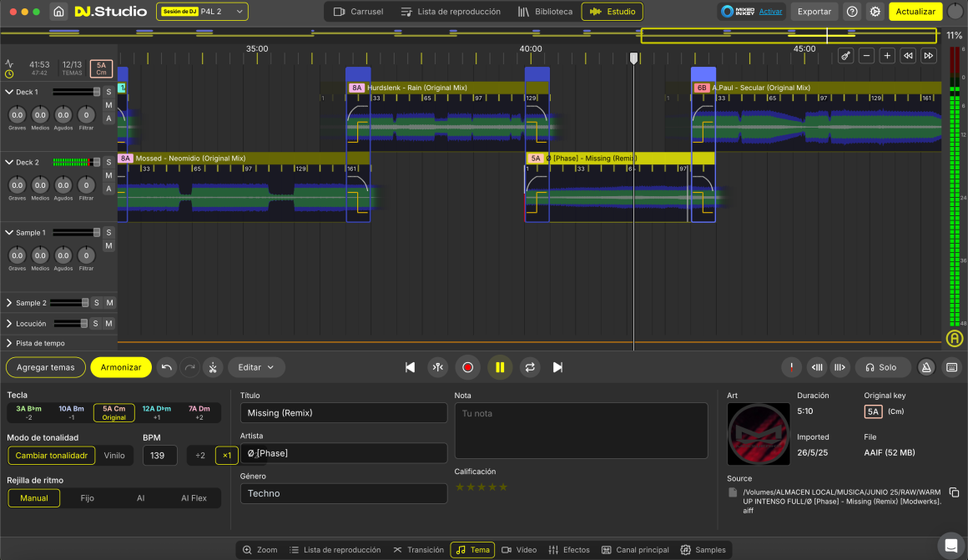
Task: Switch to the Biblioteca tab
Action: 545,12
